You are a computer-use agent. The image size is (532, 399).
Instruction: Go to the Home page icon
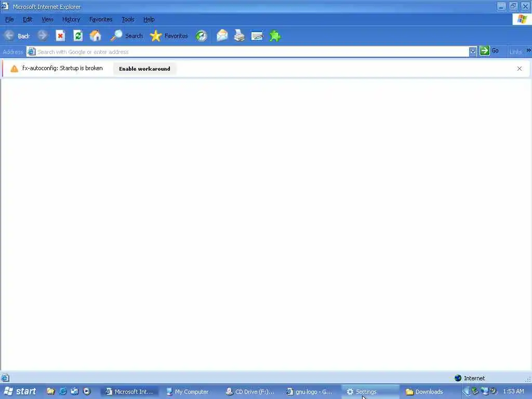tap(96, 36)
